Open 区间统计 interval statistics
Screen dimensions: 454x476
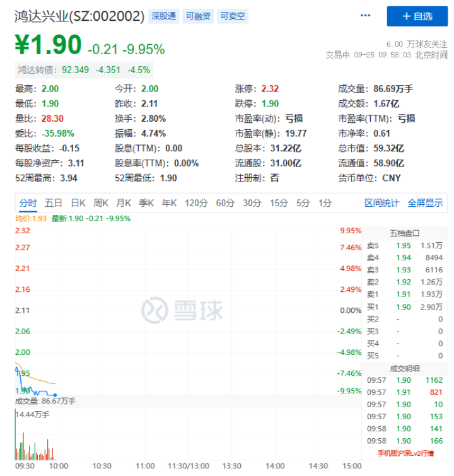(x=381, y=203)
